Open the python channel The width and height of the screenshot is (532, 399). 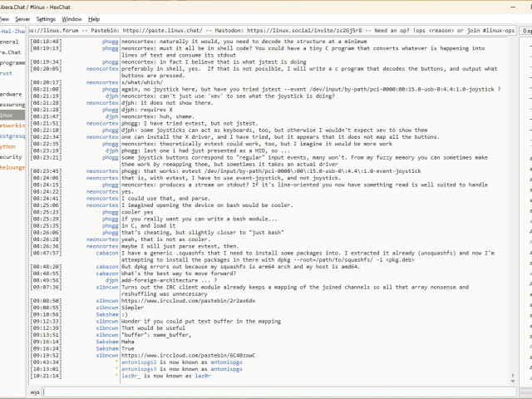click(x=8, y=145)
